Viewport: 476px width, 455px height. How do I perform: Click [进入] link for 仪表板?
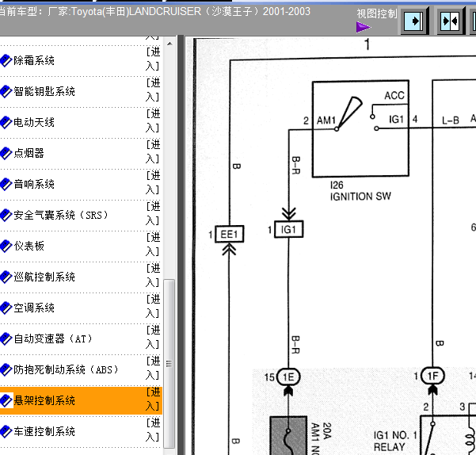(x=153, y=244)
